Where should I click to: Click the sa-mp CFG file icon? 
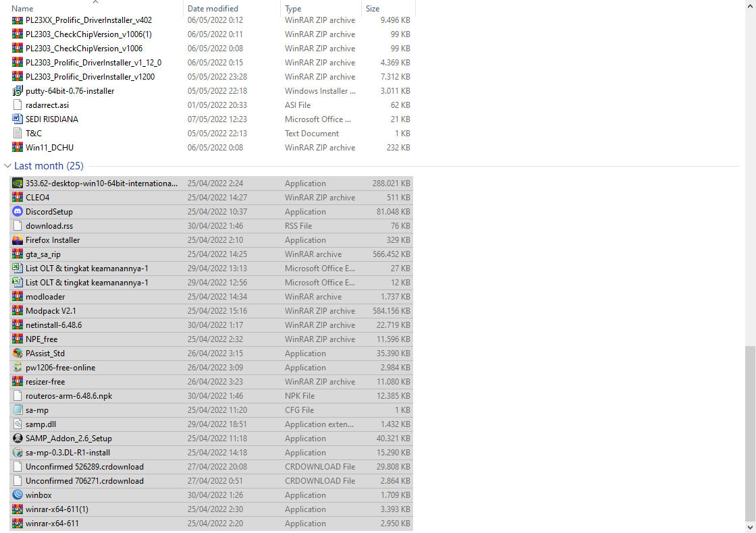(18, 410)
